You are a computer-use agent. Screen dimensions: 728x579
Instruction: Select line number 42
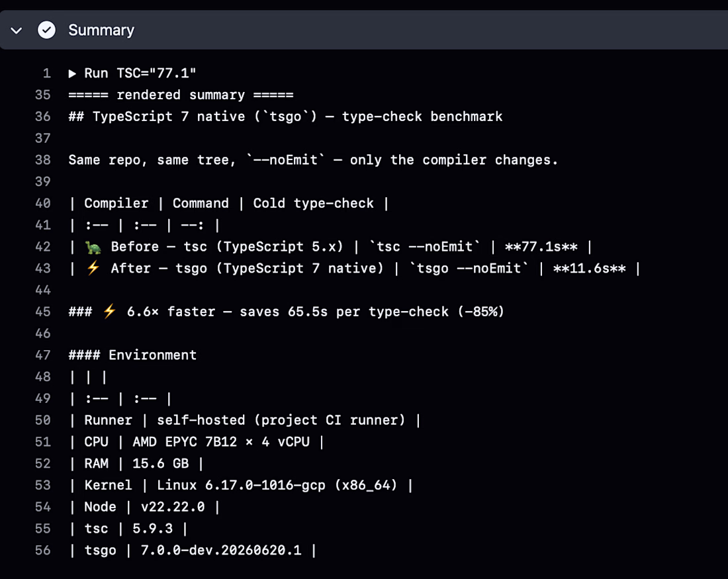[x=43, y=247]
